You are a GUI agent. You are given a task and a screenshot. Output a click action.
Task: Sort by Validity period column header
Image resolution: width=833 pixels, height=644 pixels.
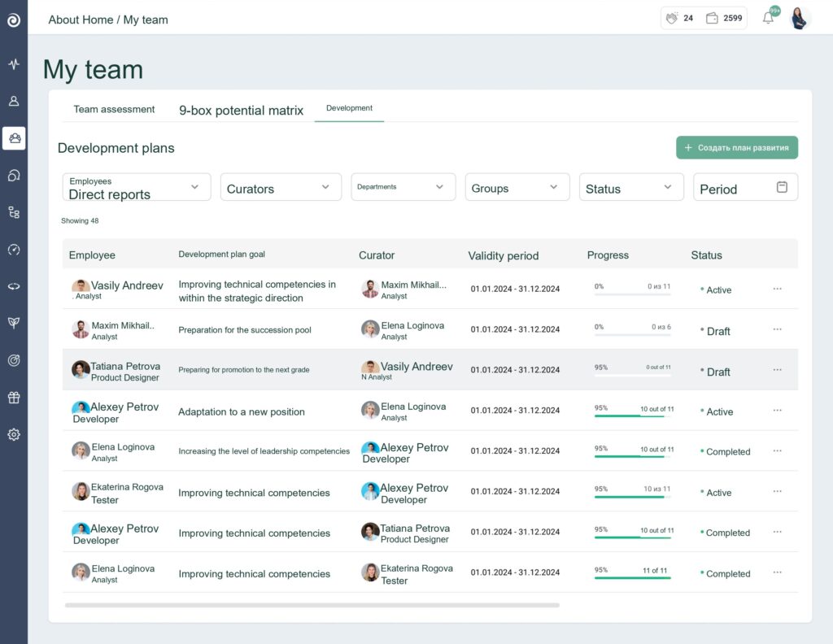pyautogui.click(x=503, y=256)
